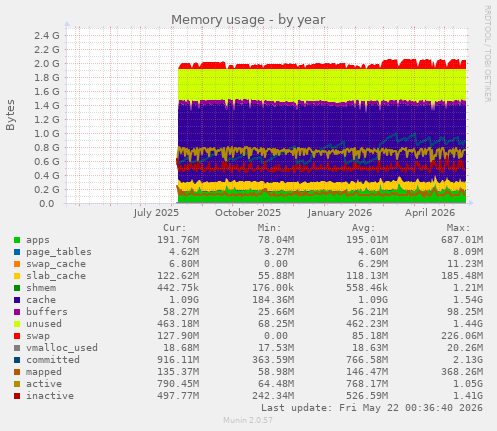Click the Munin 2.0.57 footer text
Image resolution: width=497 pixels, height=431 pixels.
(248, 420)
